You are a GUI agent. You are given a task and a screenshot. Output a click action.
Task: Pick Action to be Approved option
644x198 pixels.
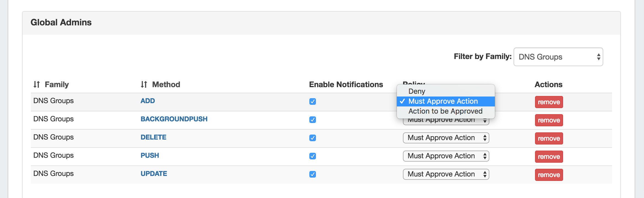(445, 111)
